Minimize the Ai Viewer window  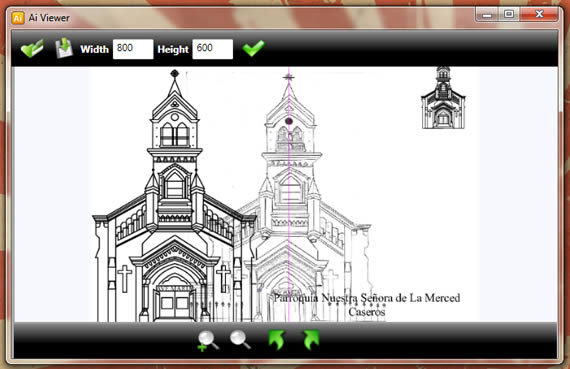click(x=487, y=15)
